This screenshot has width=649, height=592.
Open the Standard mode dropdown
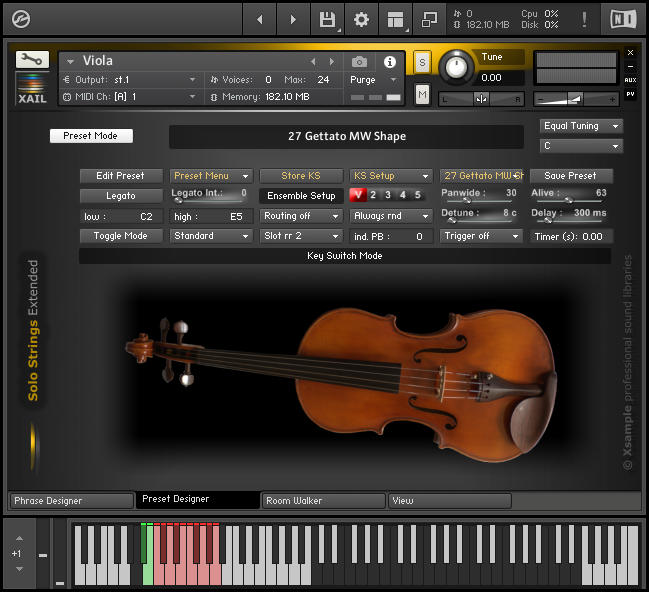pyautogui.click(x=211, y=236)
